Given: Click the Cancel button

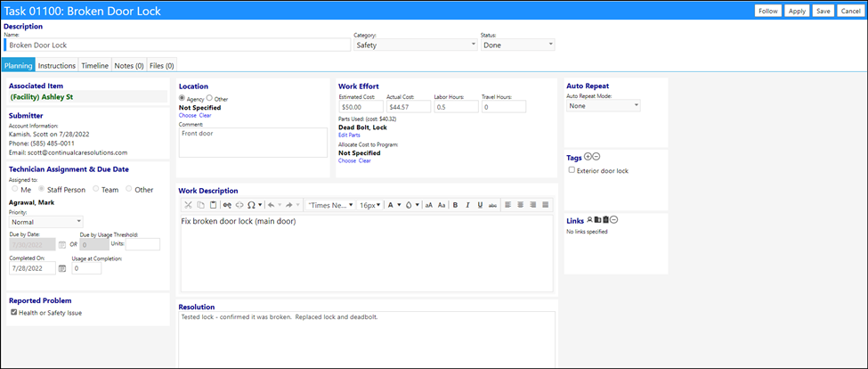Looking at the screenshot, I should point(849,11).
